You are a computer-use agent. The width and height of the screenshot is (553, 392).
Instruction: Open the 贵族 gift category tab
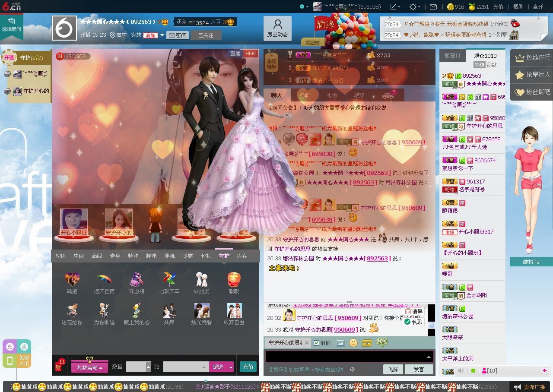pos(188,256)
